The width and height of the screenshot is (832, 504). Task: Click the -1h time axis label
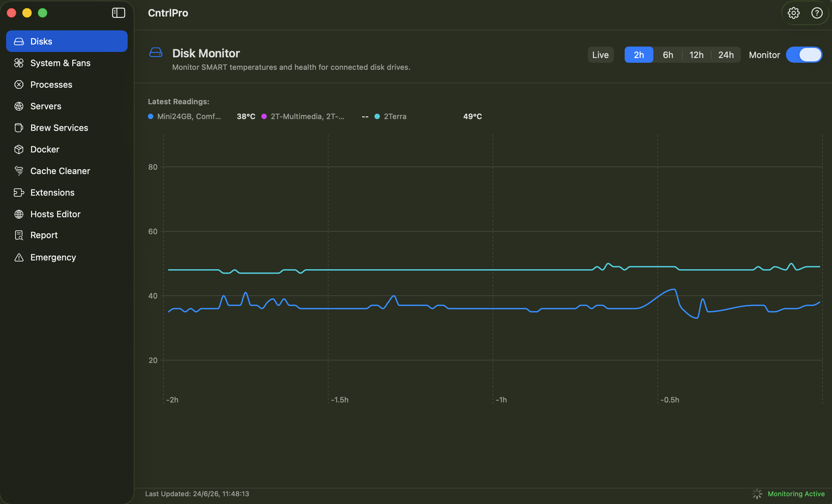501,400
